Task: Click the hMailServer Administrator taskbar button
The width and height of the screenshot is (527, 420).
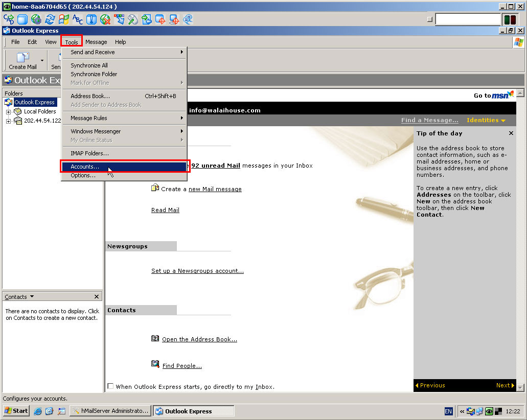Action: click(x=110, y=411)
